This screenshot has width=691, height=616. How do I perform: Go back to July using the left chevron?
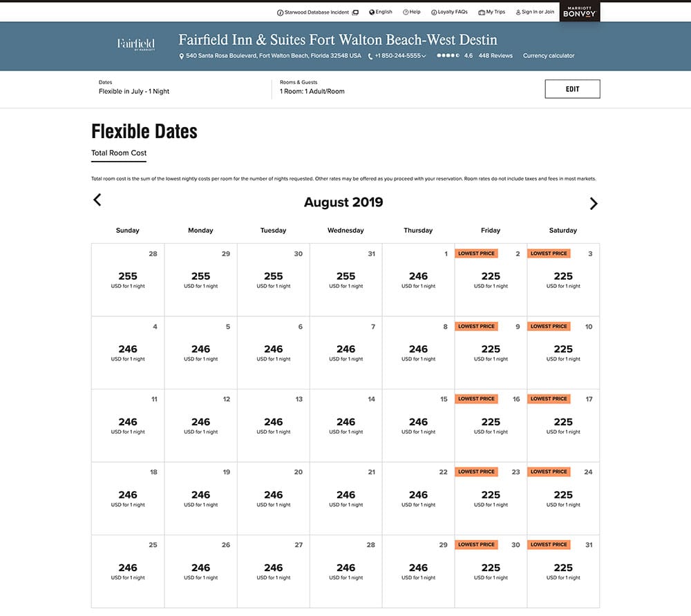coord(97,200)
